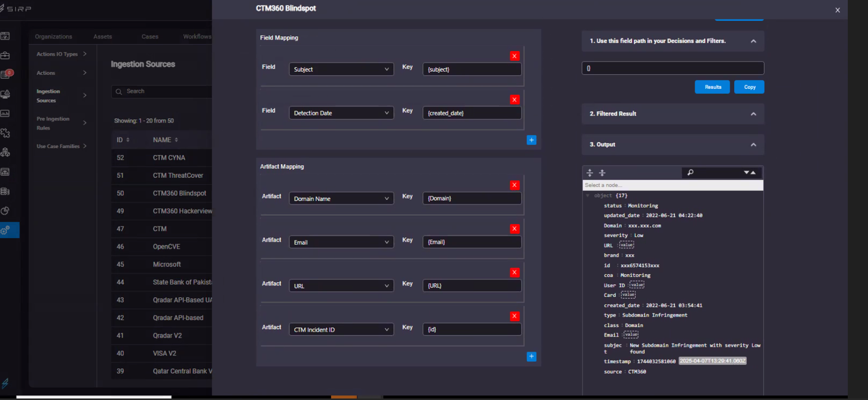The width and height of the screenshot is (868, 400).
Task: Open the calendar icon in left sidebar
Action: tap(5, 36)
